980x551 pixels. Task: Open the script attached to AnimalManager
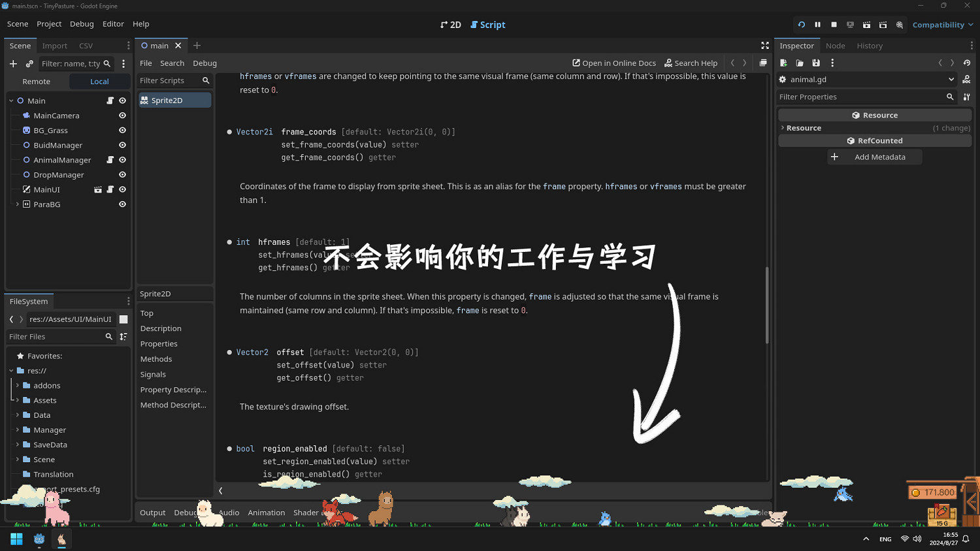[x=110, y=160]
